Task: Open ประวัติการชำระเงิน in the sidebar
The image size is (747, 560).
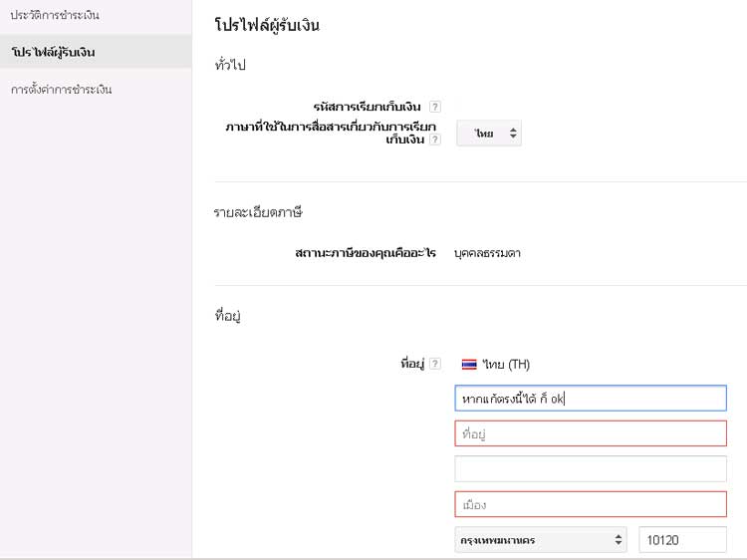Action: tap(55, 16)
